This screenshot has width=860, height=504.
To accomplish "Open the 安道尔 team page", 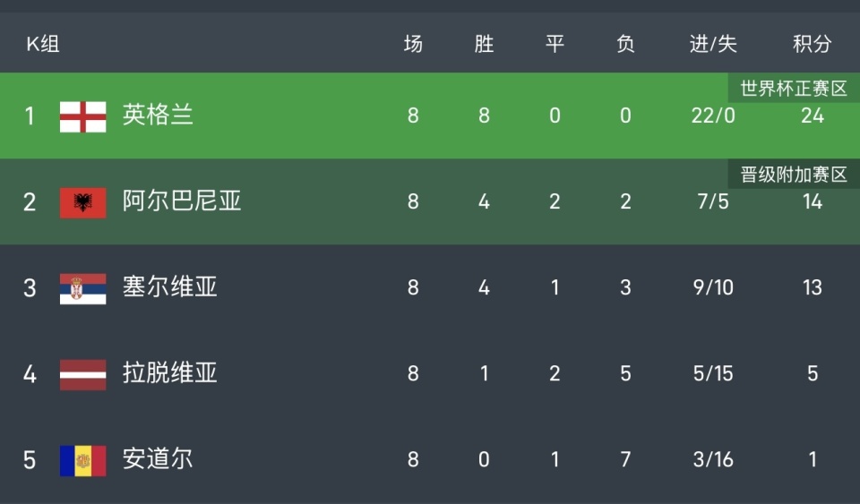I will [158, 459].
